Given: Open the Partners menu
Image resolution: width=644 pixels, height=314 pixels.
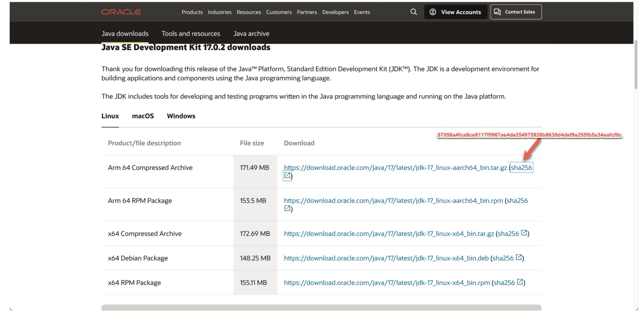Looking at the screenshot, I should pos(307,12).
